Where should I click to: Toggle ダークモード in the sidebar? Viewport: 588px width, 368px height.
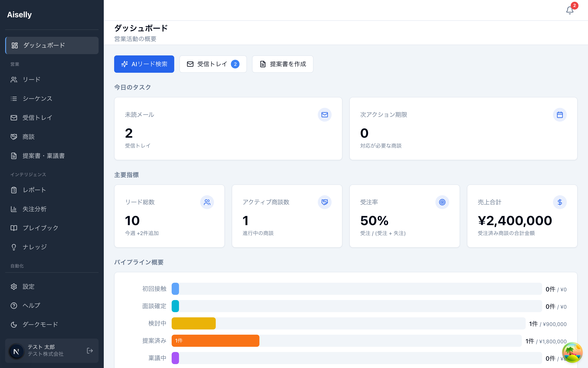tap(52, 324)
